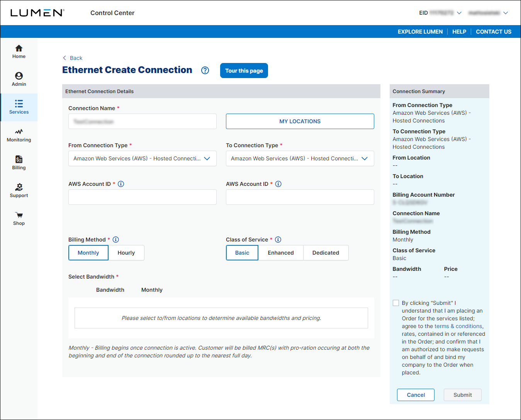Screen dimensions: 521x420
Task: Click the Submit button
Action: pos(463,395)
